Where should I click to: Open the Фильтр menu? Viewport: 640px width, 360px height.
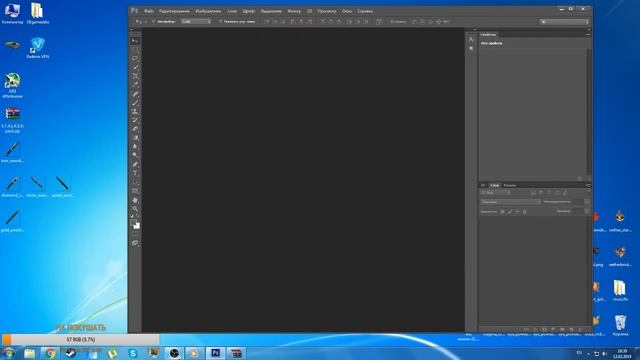[294, 11]
